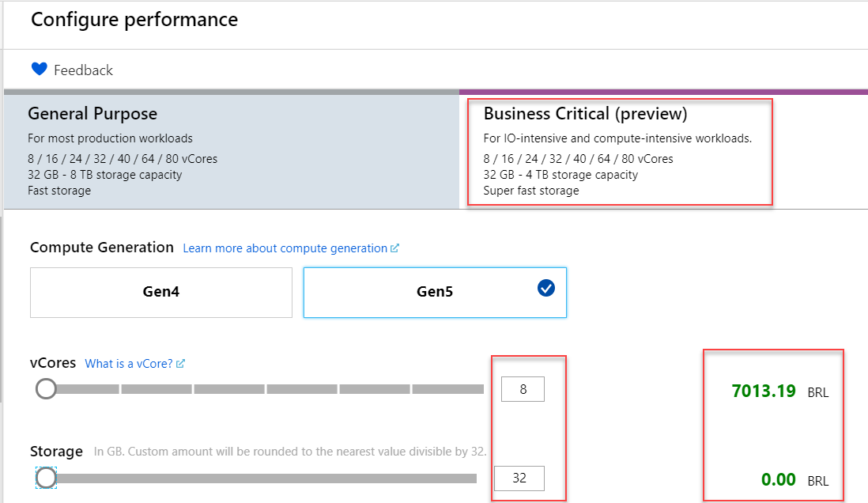The height and width of the screenshot is (503, 868).
Task: Click external-link icon after compute generation link
Action: (394, 248)
